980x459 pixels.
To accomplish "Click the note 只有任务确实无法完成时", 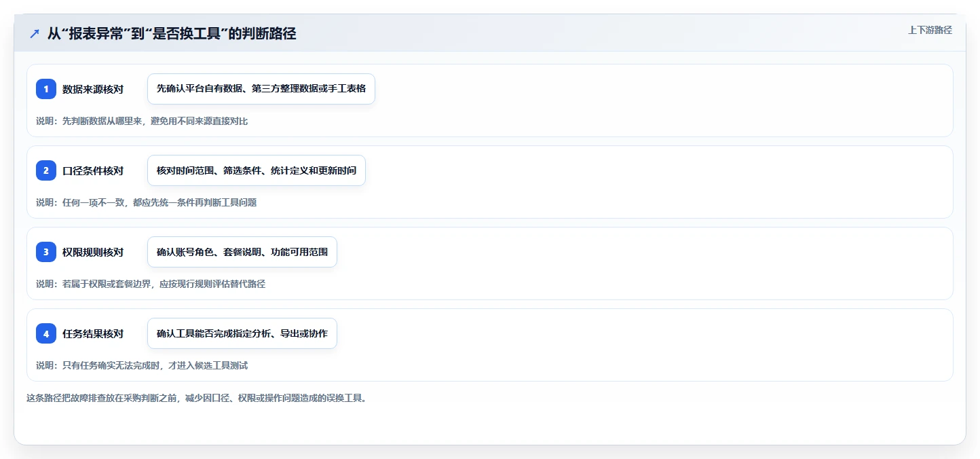I will 142,365.
